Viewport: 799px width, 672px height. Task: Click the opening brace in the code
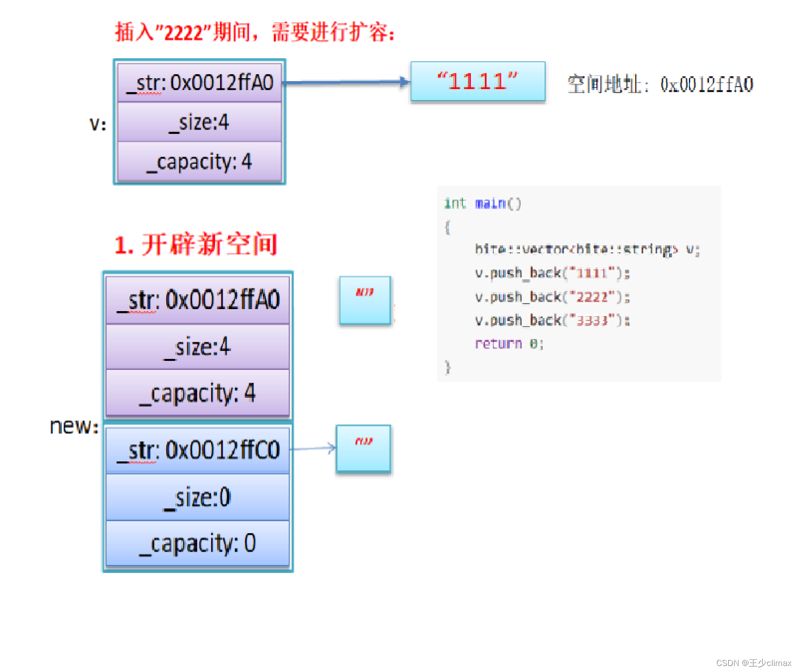[447, 227]
